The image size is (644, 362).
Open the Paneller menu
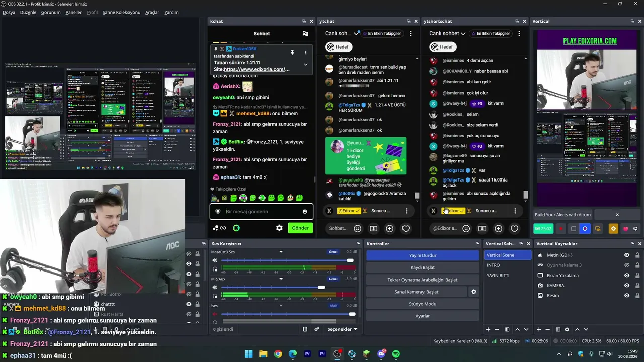[73, 12]
